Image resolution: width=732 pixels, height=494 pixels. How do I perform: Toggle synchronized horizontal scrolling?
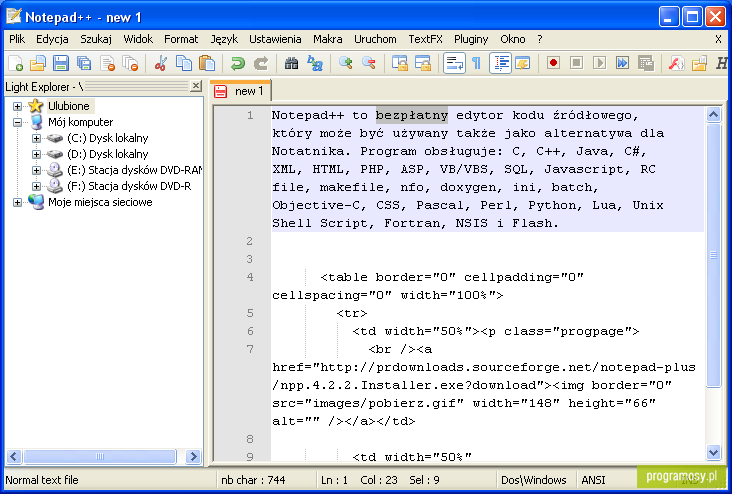(423, 63)
